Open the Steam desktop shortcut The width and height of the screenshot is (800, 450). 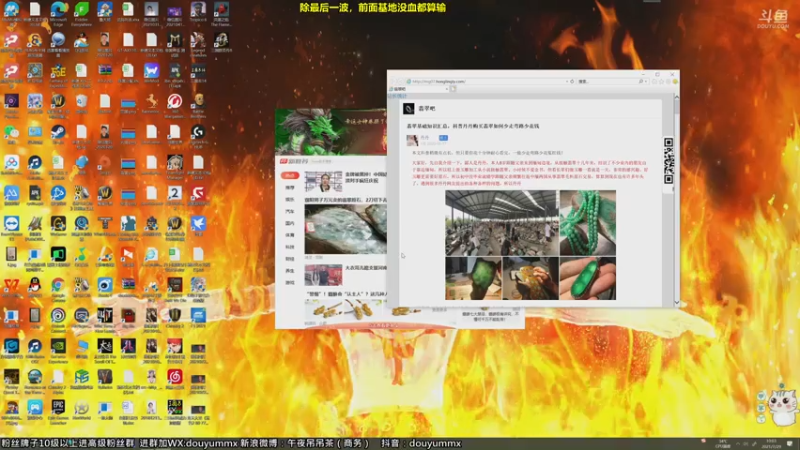[58, 133]
